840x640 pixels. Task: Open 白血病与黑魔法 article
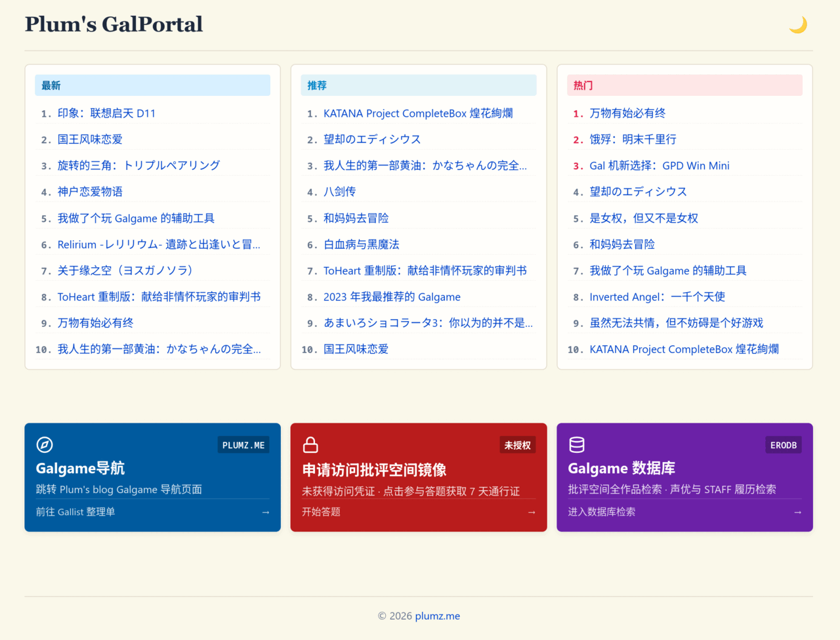pos(361,244)
